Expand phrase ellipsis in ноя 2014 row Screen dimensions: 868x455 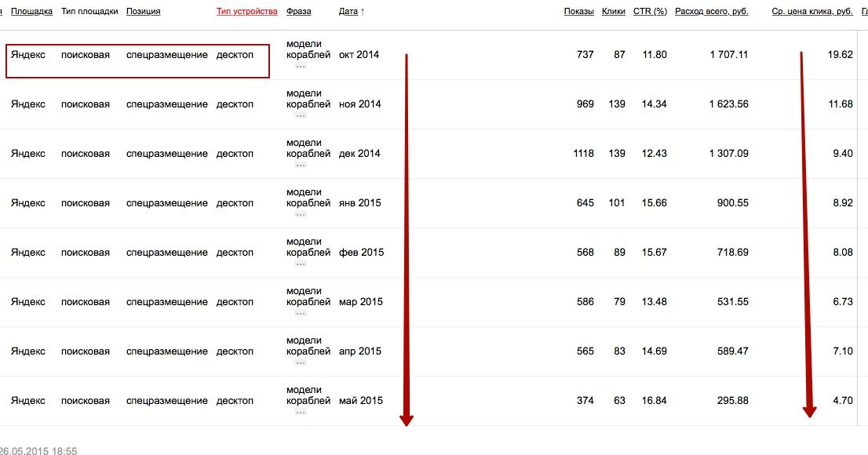click(300, 115)
